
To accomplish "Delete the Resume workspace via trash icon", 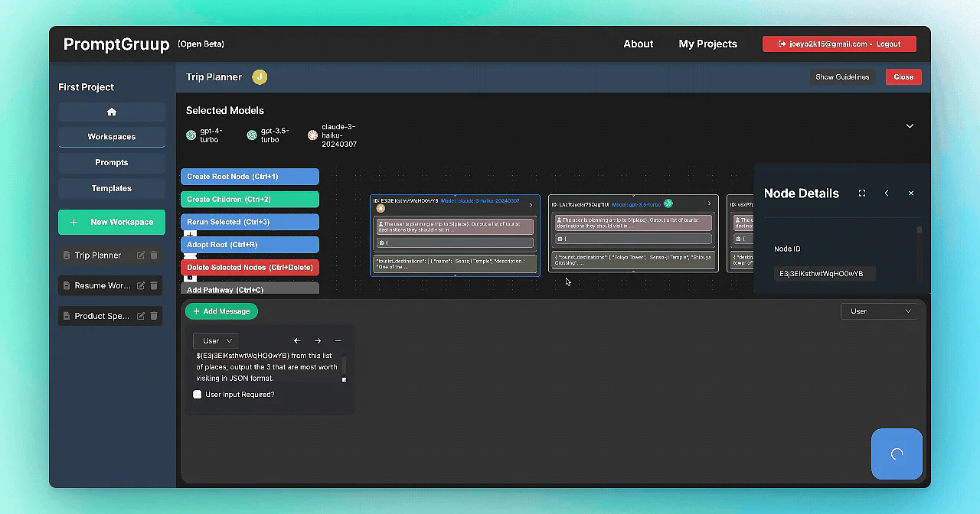I will click(153, 285).
